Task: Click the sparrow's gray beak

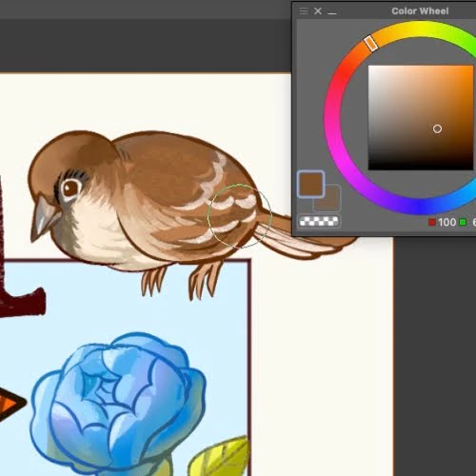Action: coord(44,217)
